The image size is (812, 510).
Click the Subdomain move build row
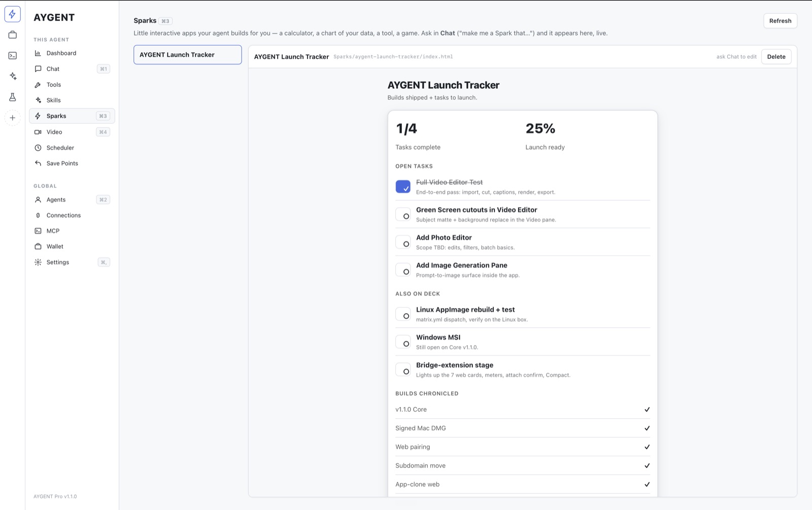pyautogui.click(x=523, y=466)
